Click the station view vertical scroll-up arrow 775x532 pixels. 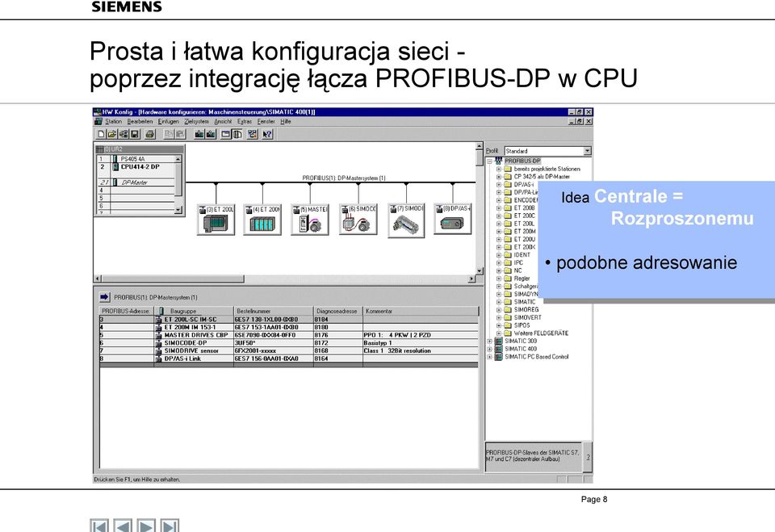479,146
